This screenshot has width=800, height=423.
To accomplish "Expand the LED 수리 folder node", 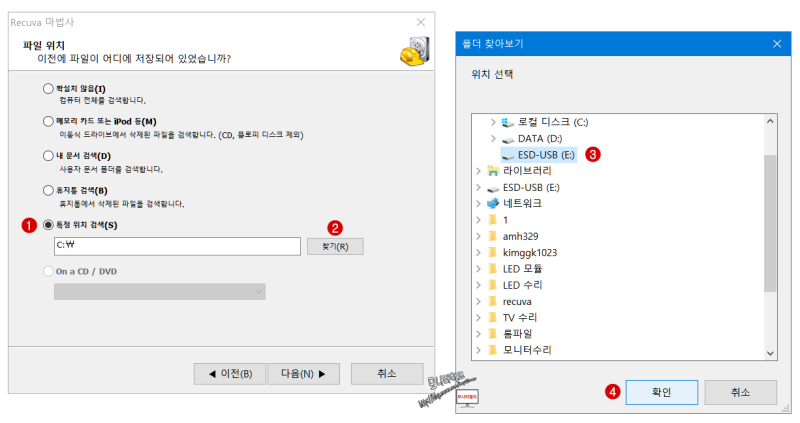I will (478, 285).
